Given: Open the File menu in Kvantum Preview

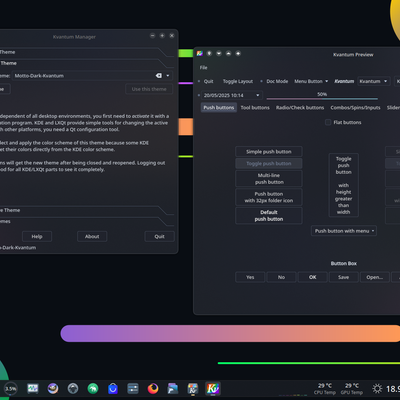Looking at the screenshot, I should 203,68.
